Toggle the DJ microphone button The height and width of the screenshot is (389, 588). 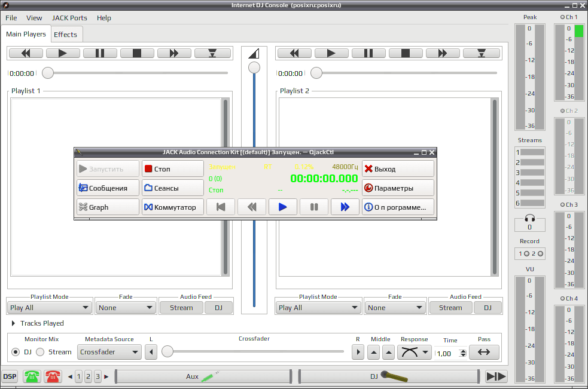(389, 376)
